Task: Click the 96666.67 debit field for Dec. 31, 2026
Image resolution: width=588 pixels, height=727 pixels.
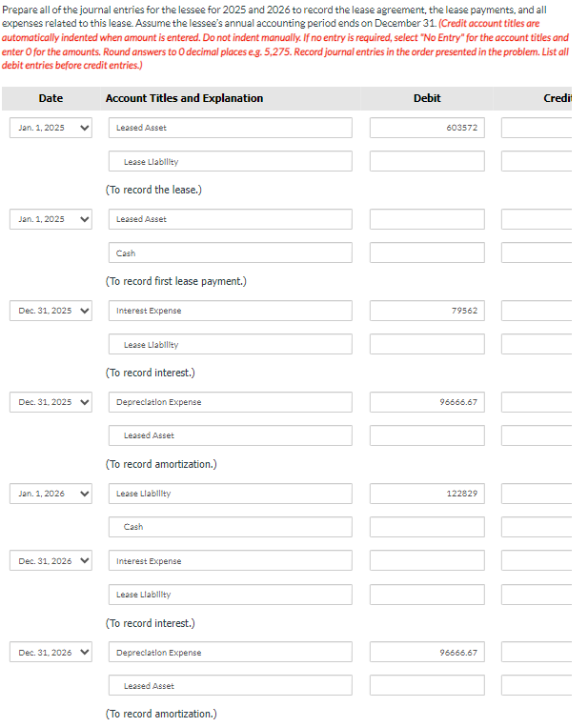Action: click(x=427, y=653)
